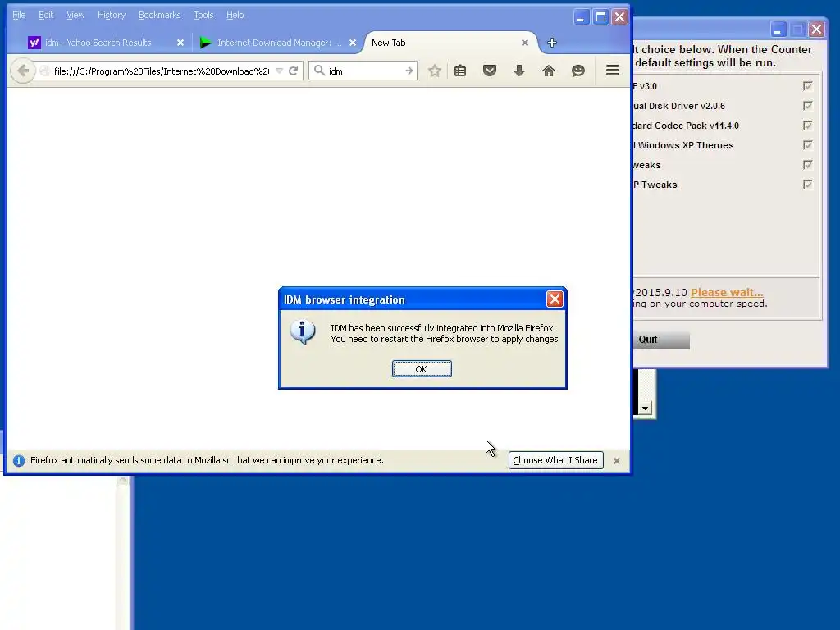
Task: Click the 'dard Codec Pack v11.4.0' label
Action: (x=687, y=126)
